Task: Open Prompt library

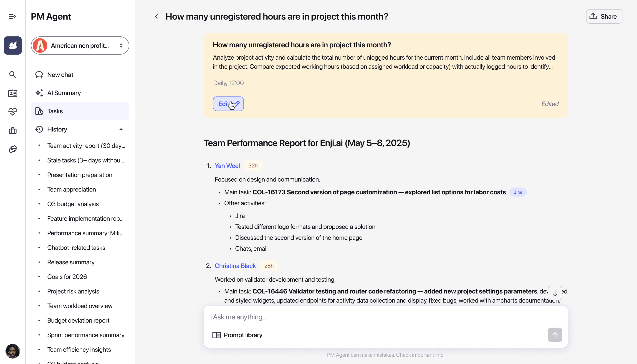Action: (x=238, y=335)
